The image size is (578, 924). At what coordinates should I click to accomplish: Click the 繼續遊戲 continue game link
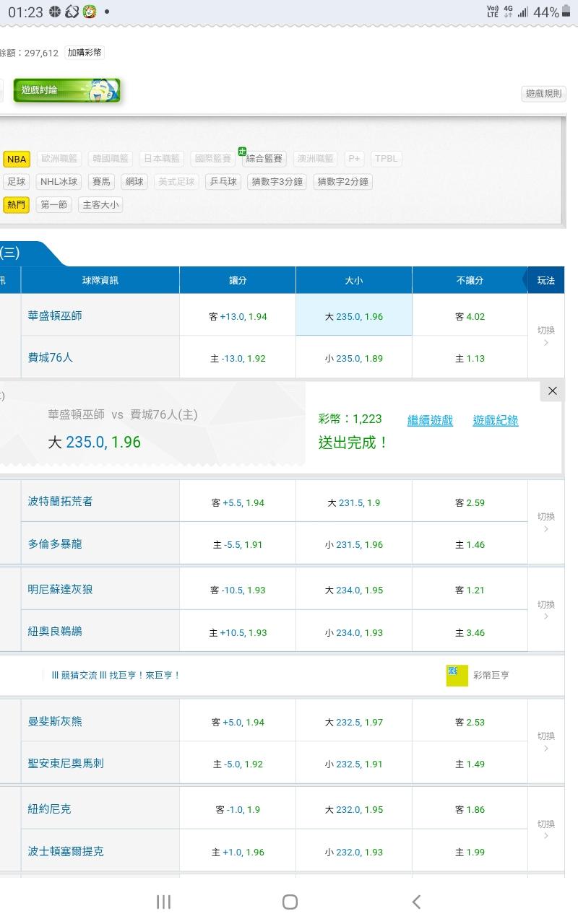point(430,420)
